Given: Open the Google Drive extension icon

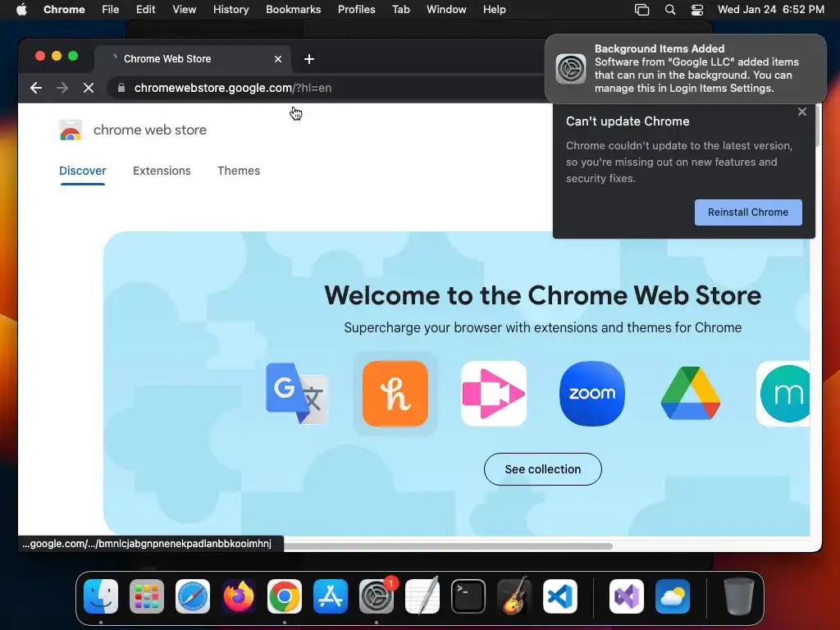Looking at the screenshot, I should 691,393.
